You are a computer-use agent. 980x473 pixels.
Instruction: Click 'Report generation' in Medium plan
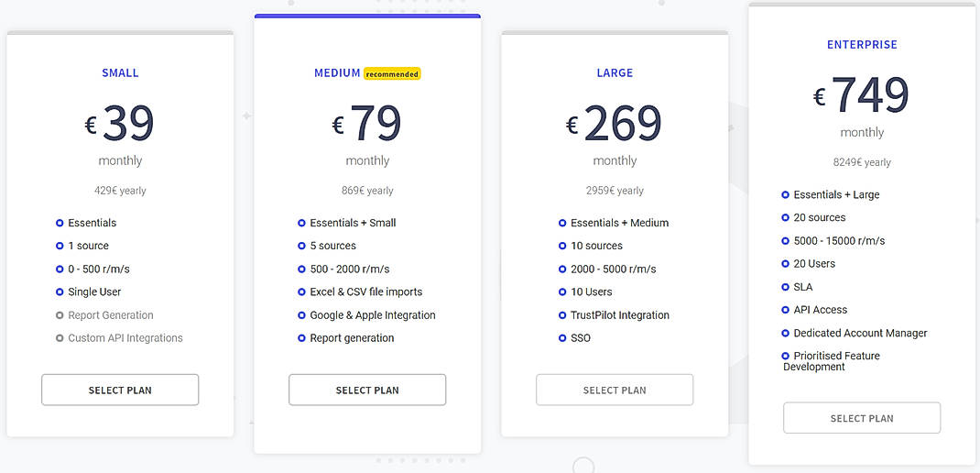(352, 338)
